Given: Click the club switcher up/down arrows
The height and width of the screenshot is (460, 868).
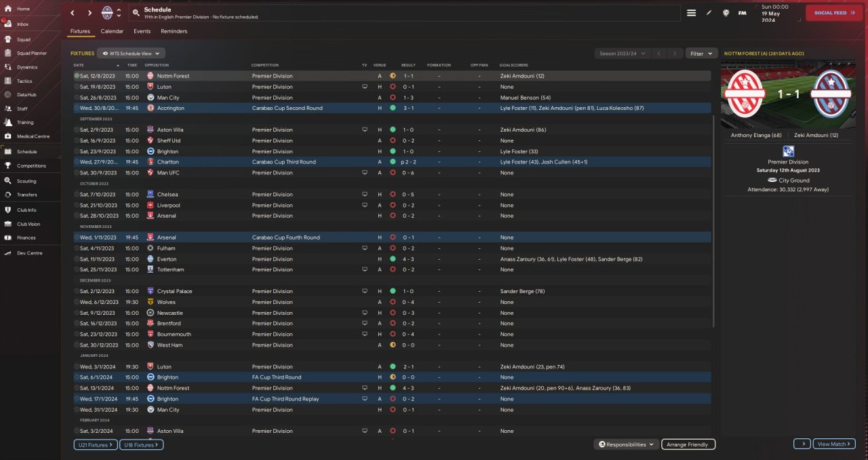Looking at the screenshot, I should coord(119,13).
